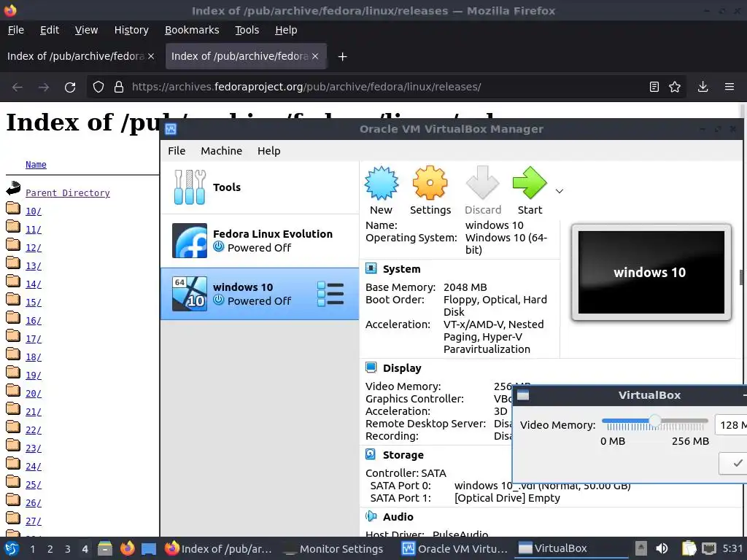The width and height of the screenshot is (747, 560).
Task: Click the windows 10 VM icon in list
Action: pos(190,294)
